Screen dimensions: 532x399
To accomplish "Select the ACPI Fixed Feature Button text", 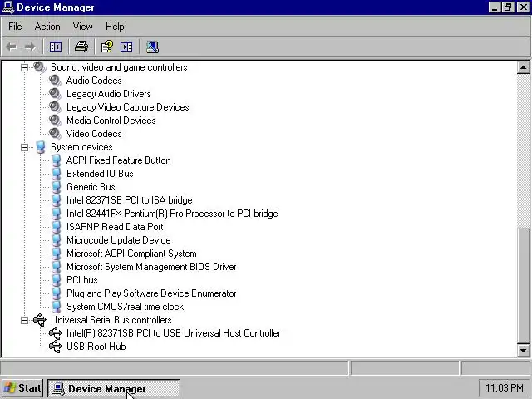I will coord(118,160).
